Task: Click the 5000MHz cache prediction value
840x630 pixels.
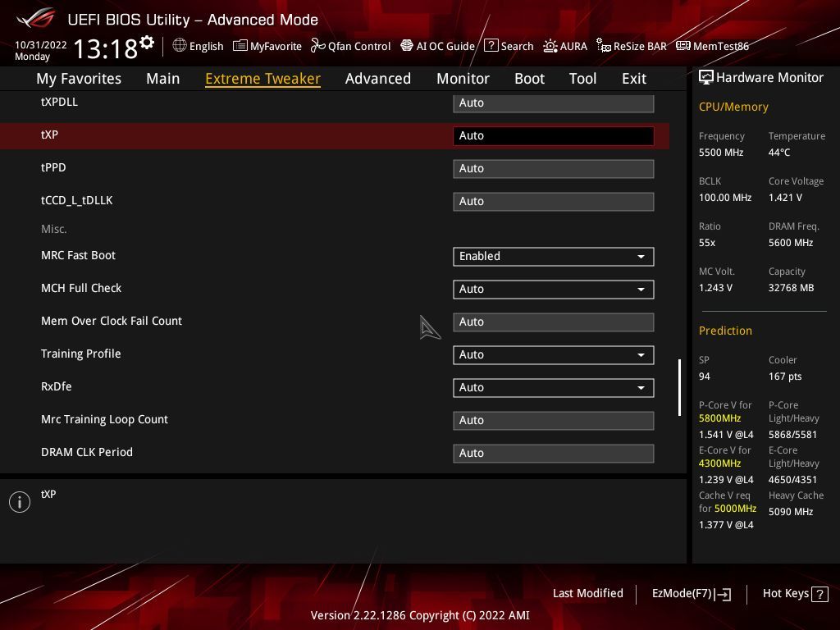Action: coord(735,509)
